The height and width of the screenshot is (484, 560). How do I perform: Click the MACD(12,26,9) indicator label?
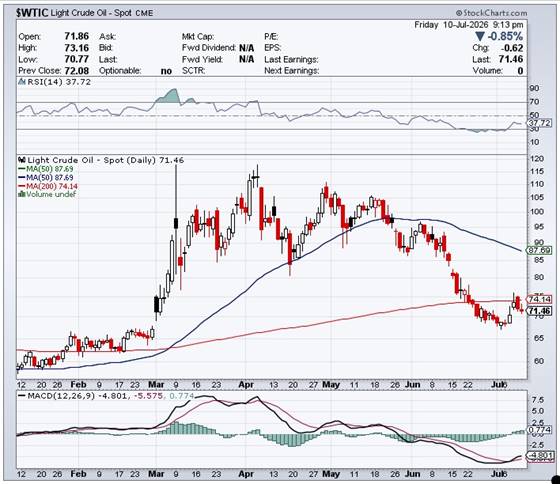(x=61, y=396)
